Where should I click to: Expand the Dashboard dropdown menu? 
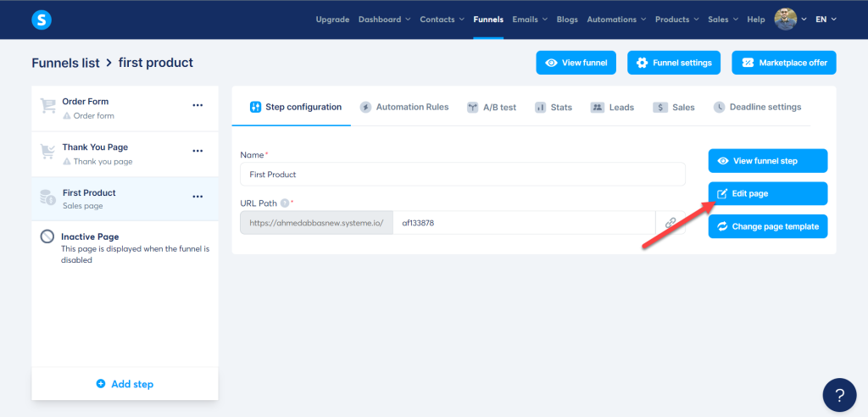[x=384, y=19]
